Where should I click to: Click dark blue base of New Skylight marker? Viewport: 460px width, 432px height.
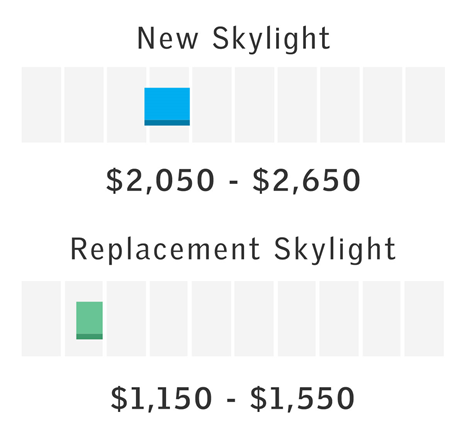[167, 123]
